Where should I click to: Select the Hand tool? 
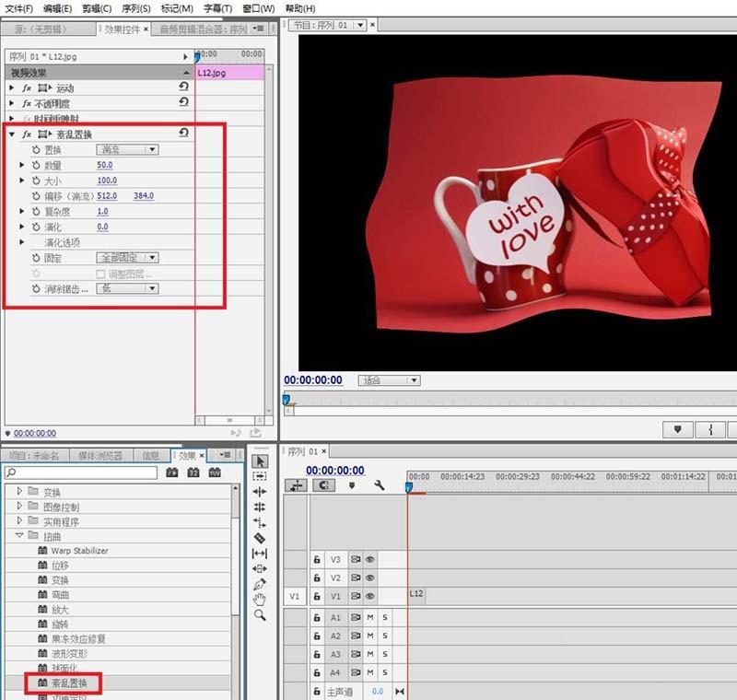point(259,598)
